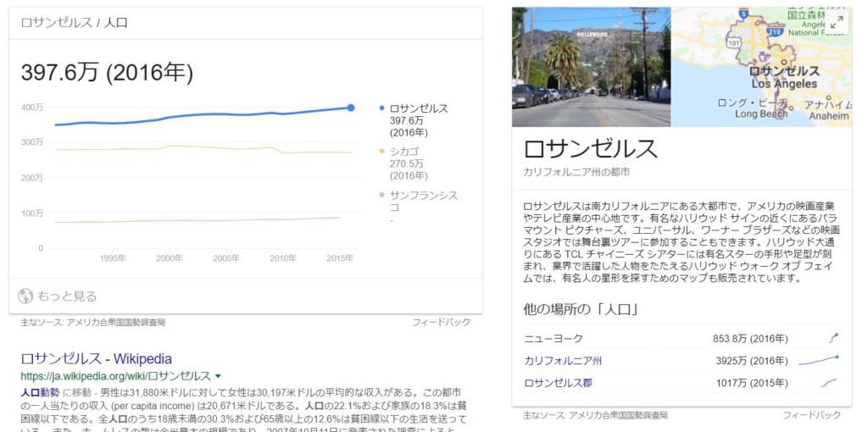
Task: Click the Long Beach label on the map
Action: 761,114
